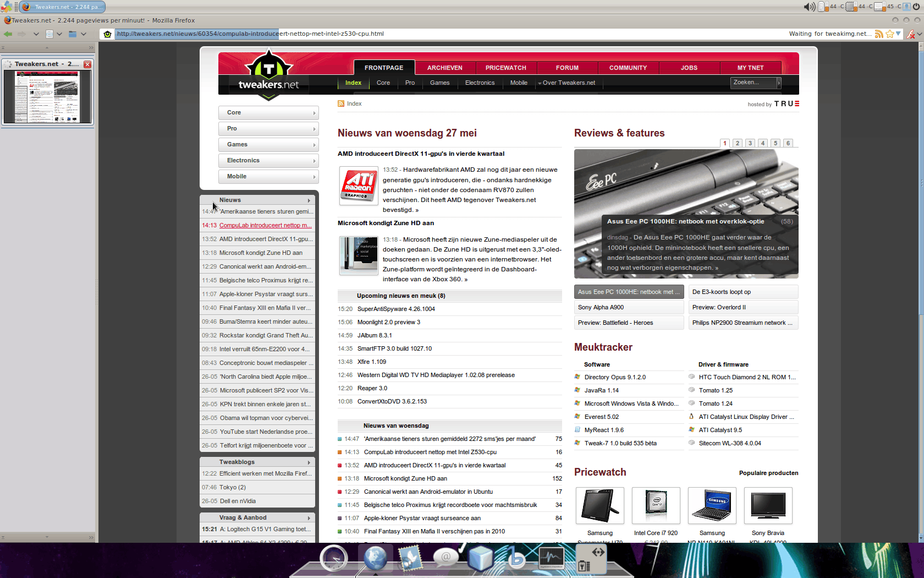
Task: Launch the blue cube dock icon
Action: [481, 558]
